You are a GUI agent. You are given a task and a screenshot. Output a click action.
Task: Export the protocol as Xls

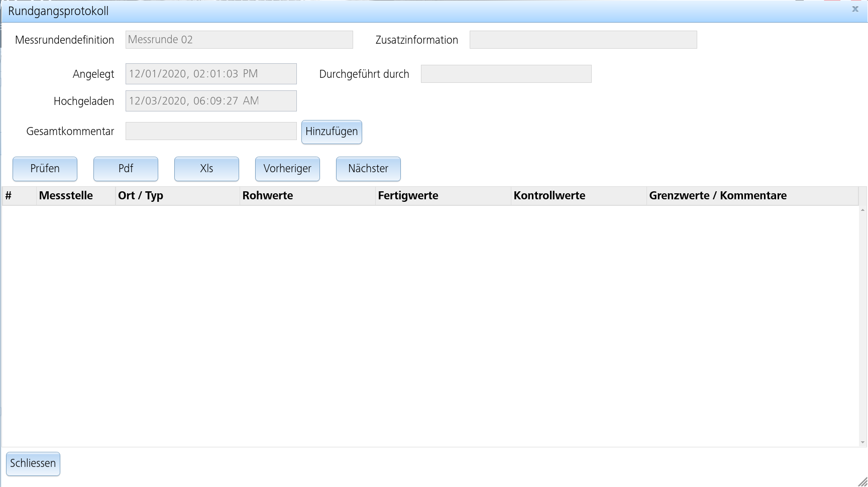coord(206,169)
